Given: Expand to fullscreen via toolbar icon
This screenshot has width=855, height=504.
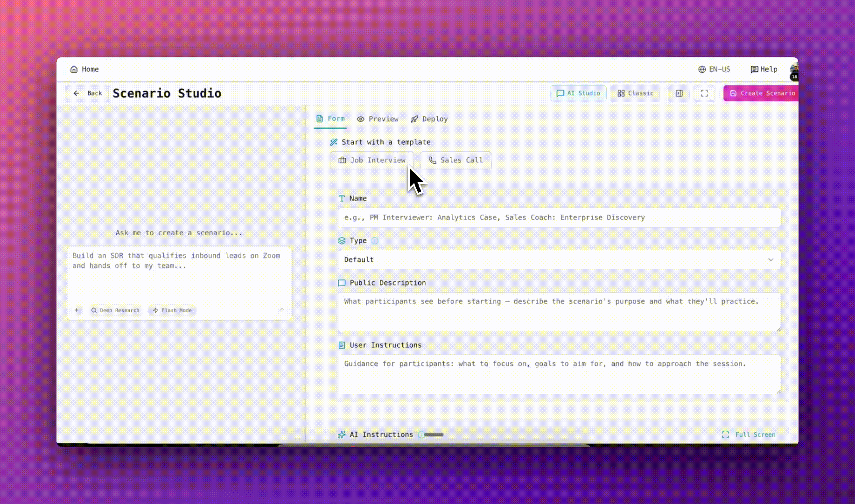Looking at the screenshot, I should click(704, 93).
